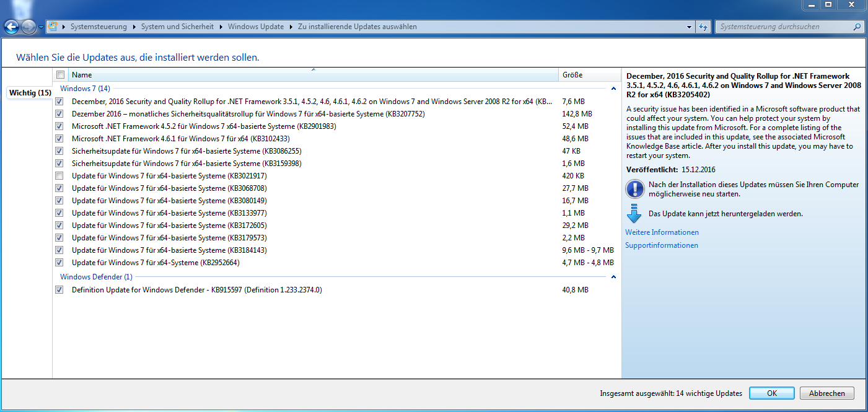Uncheck the KB3068708 update checkbox
The height and width of the screenshot is (412, 868).
tap(59, 188)
